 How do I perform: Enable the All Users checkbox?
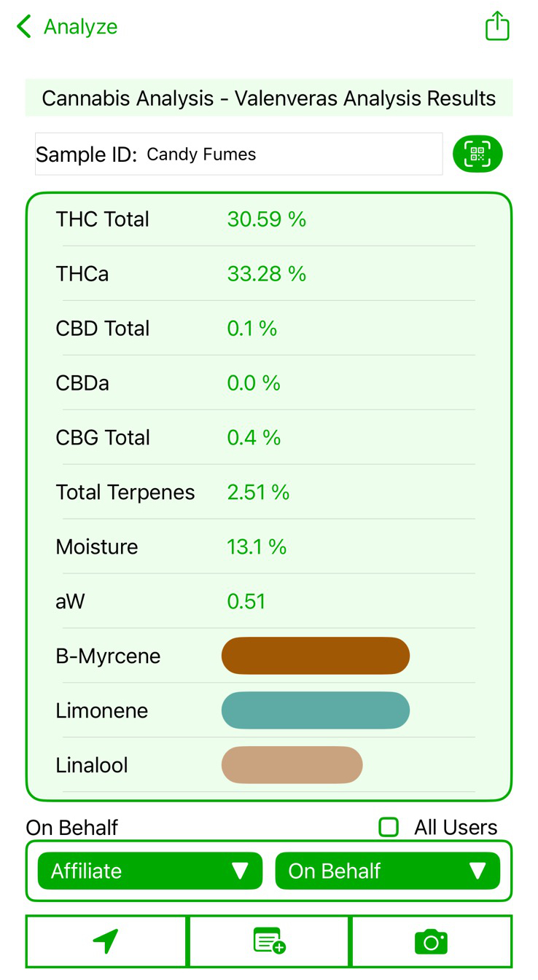(x=389, y=827)
